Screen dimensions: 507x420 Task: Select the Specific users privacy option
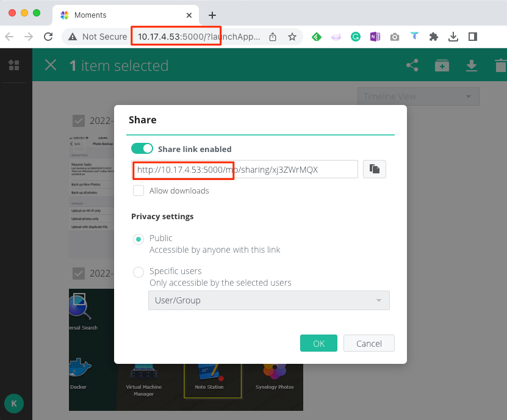[x=138, y=273]
